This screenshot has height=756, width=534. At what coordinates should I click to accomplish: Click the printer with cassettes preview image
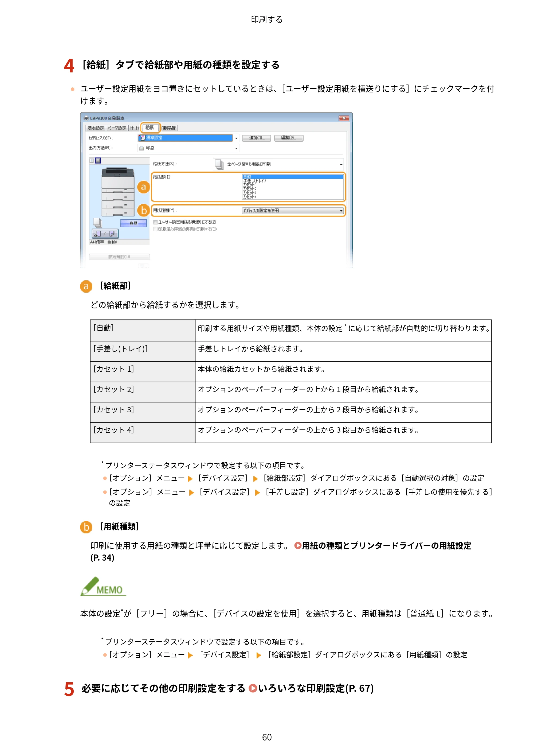(x=118, y=192)
